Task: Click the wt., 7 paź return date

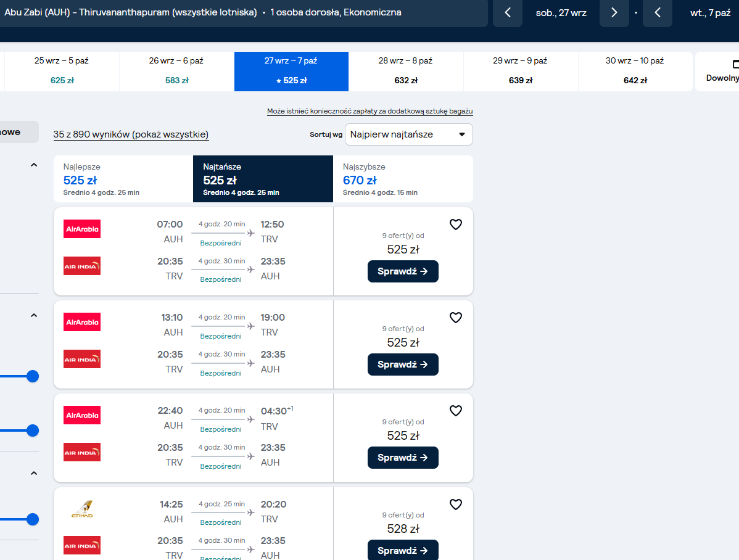Action: (710, 13)
